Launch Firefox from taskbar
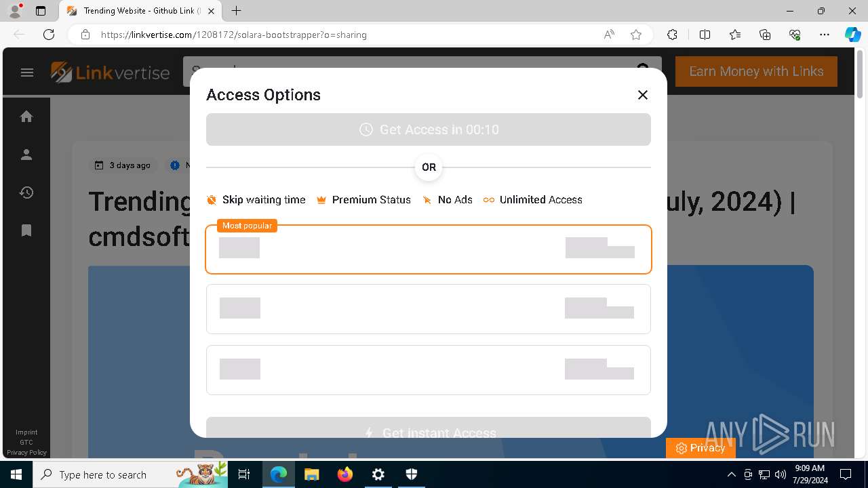 (x=344, y=474)
